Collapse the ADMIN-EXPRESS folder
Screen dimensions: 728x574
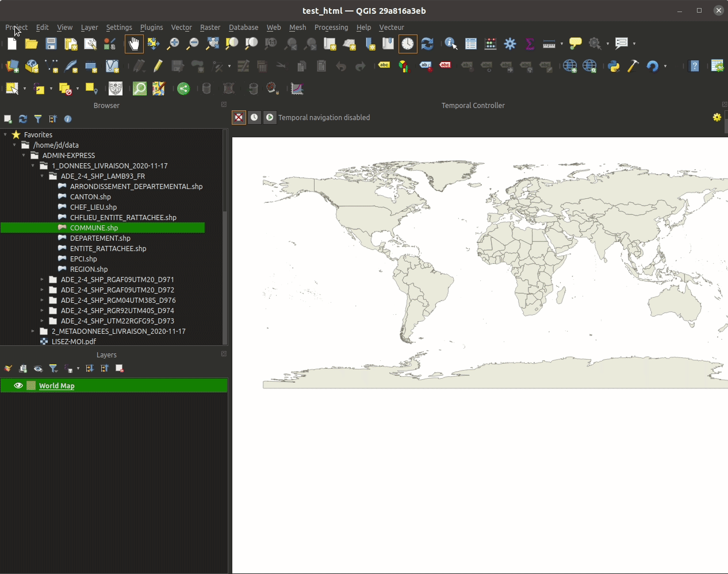24,155
